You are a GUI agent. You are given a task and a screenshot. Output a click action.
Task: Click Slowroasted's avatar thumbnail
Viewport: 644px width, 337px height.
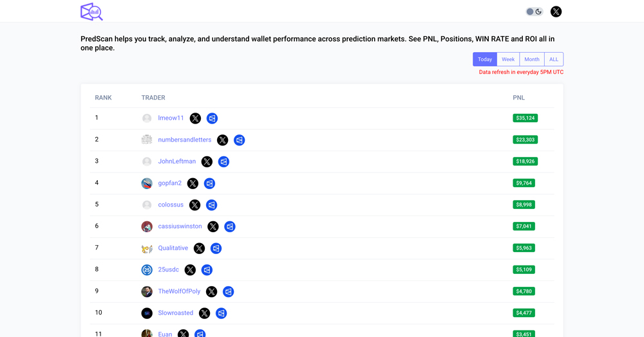coord(147,313)
